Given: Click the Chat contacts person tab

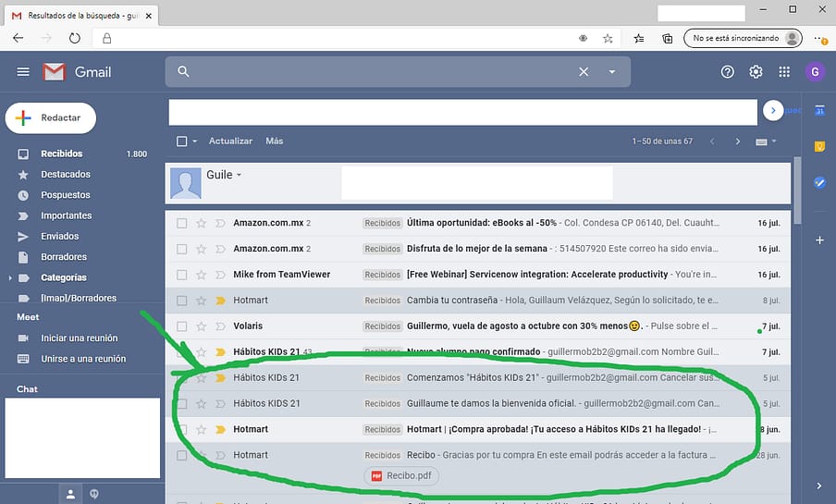Looking at the screenshot, I should [x=70, y=495].
